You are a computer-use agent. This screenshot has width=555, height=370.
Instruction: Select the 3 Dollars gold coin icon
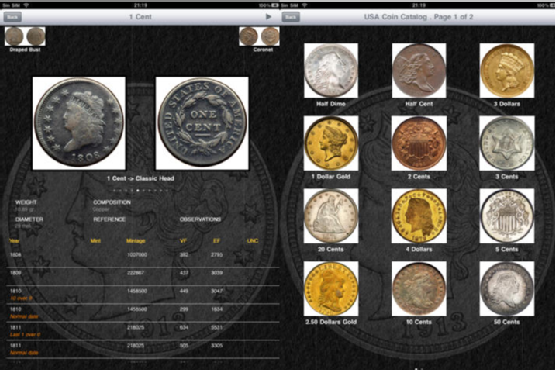tap(507, 70)
